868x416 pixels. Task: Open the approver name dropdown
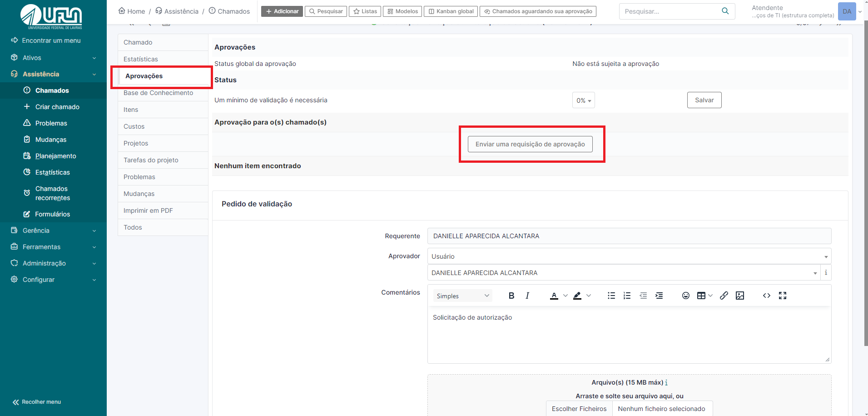624,273
